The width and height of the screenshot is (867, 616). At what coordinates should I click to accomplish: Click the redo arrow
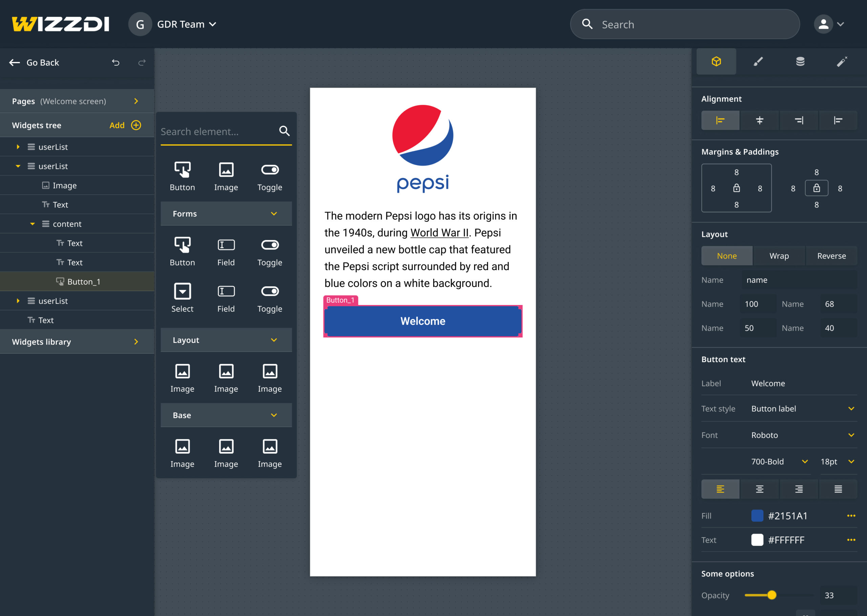[142, 63]
